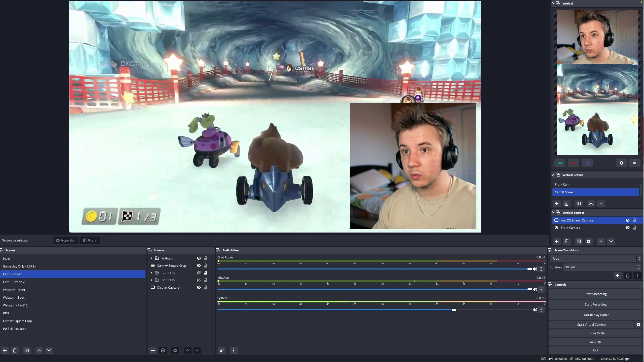
Task: Click the vertical streaming icon under preview
Action: [560, 163]
